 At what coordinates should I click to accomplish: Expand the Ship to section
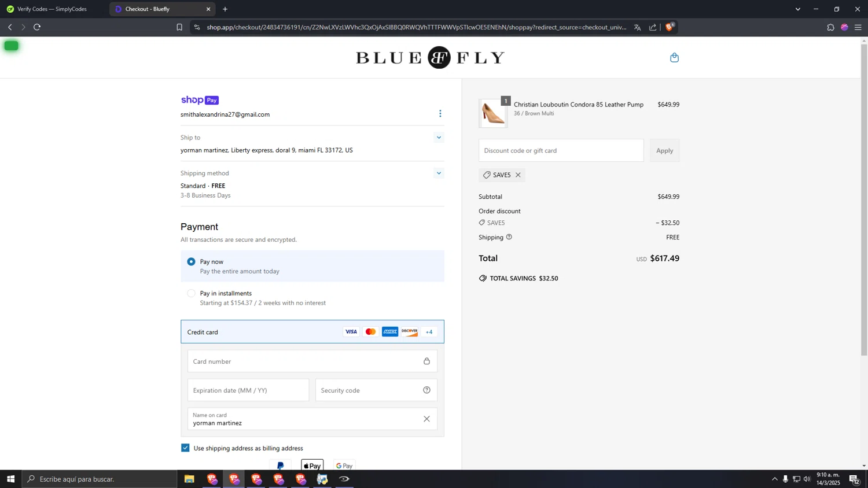coord(439,138)
